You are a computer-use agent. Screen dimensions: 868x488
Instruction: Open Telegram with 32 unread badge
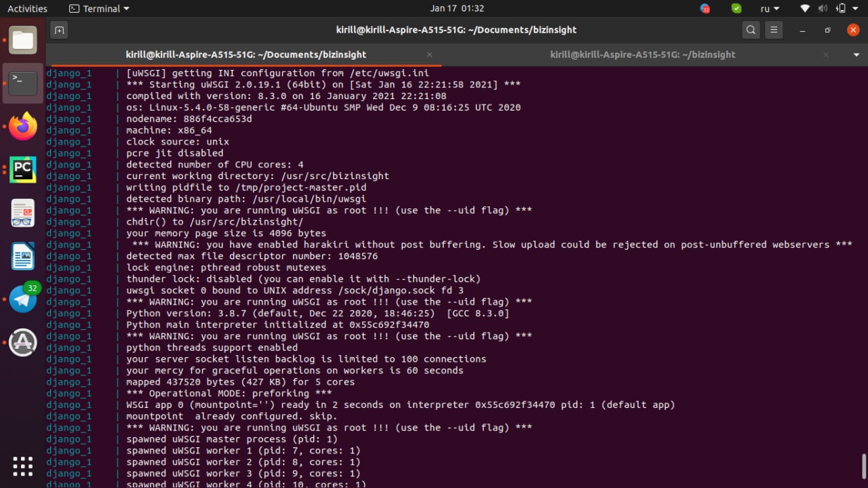[23, 299]
